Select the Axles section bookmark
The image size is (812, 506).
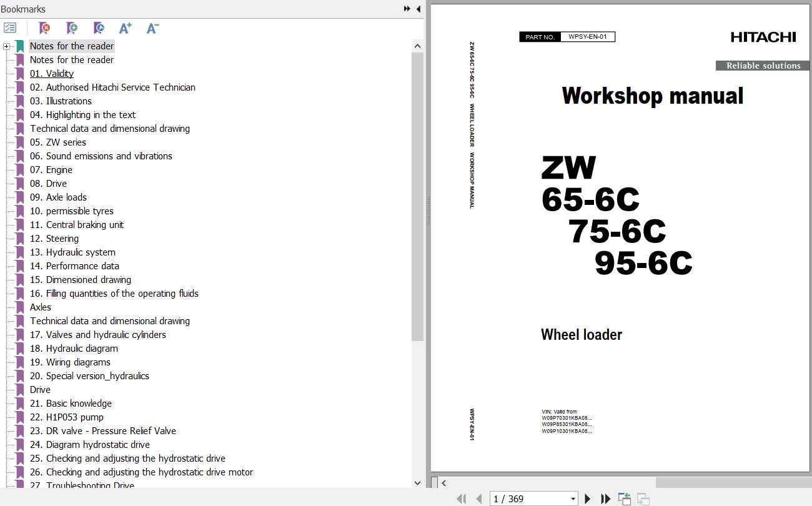41,307
